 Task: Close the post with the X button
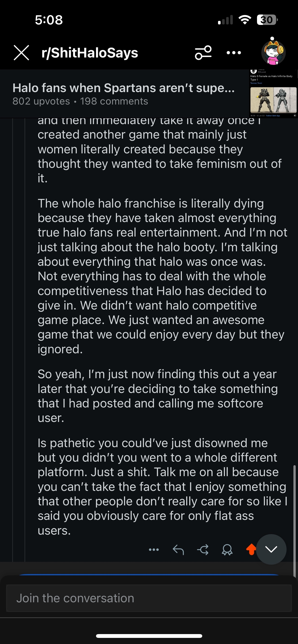(x=21, y=53)
